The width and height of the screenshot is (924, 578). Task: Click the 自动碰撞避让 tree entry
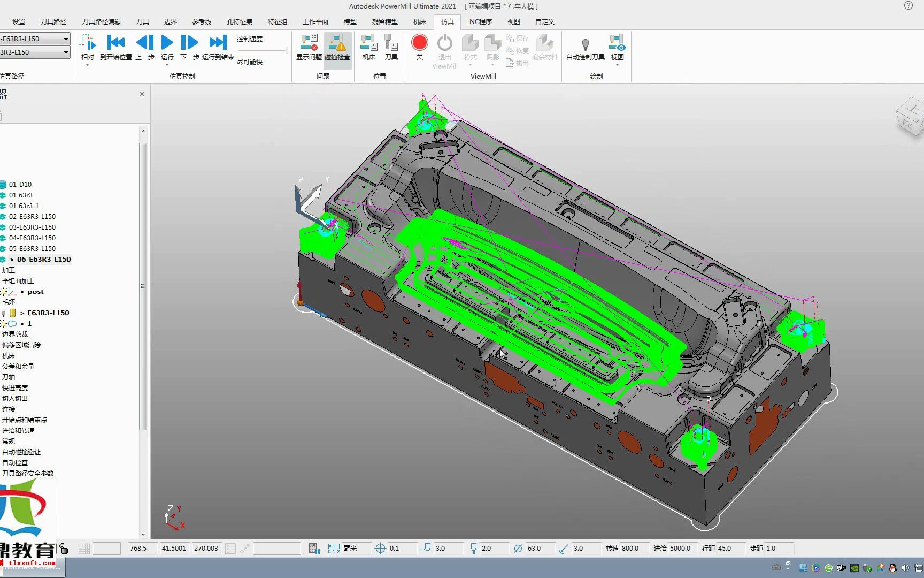pos(21,452)
